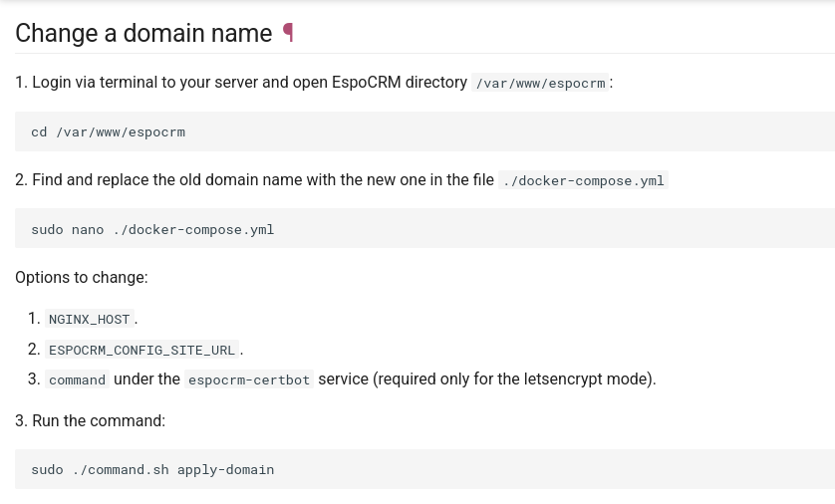Click the 'Change a domain name' heading

click(143, 33)
